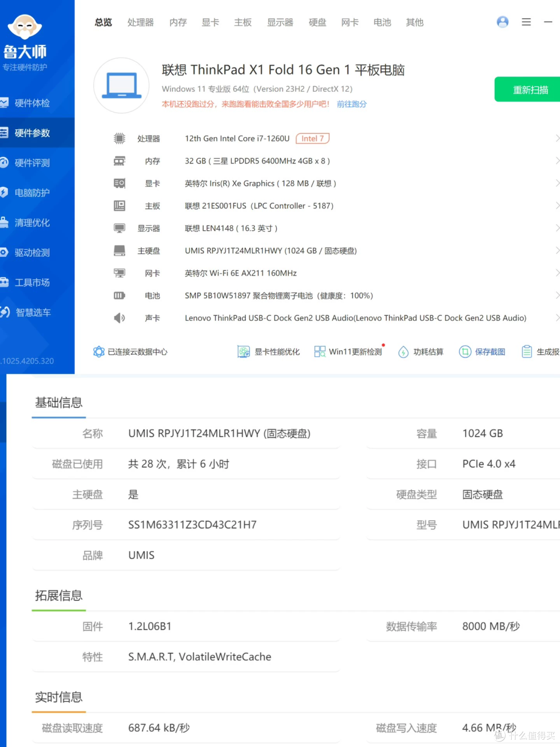Switch to the 显示器 tab
Viewport: 560px width, 747px height.
tap(280, 22)
